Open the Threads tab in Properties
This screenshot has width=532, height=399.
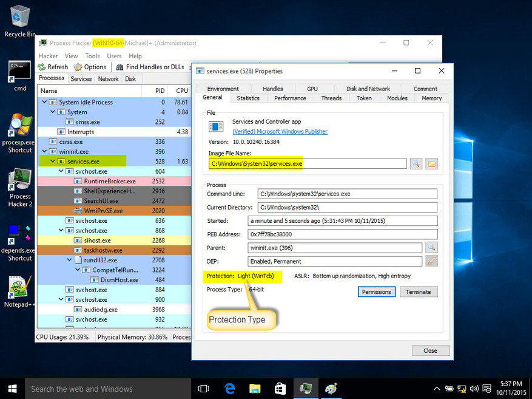tap(331, 98)
